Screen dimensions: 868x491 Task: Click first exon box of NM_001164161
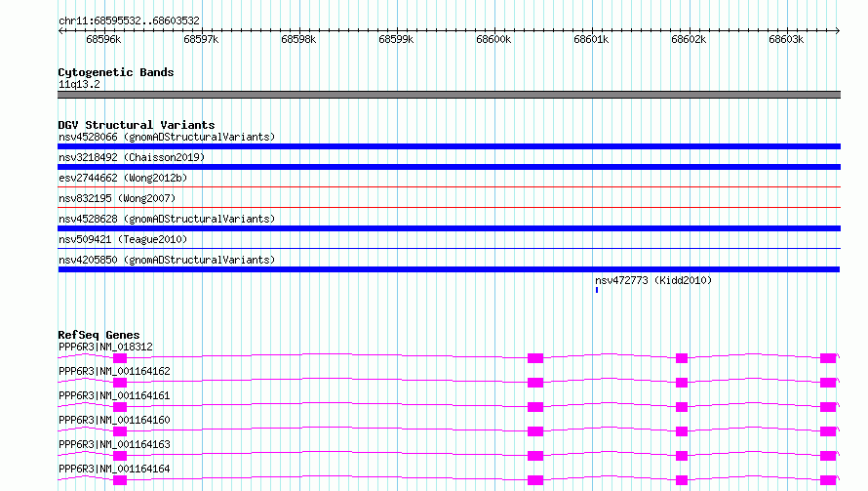(120, 407)
